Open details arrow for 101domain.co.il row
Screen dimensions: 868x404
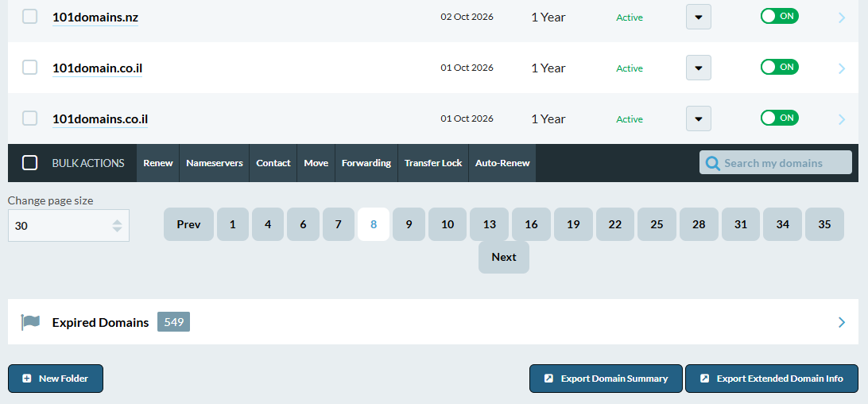pyautogui.click(x=842, y=68)
